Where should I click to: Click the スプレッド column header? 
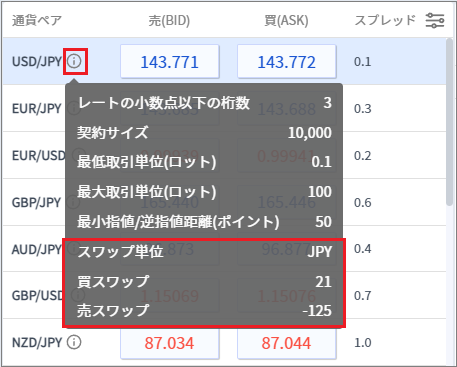(x=385, y=20)
